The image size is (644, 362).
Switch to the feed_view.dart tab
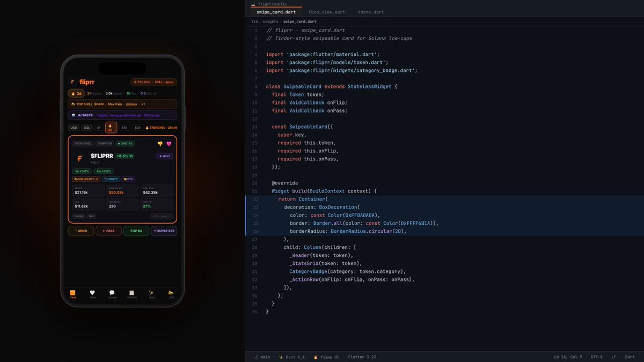click(327, 12)
